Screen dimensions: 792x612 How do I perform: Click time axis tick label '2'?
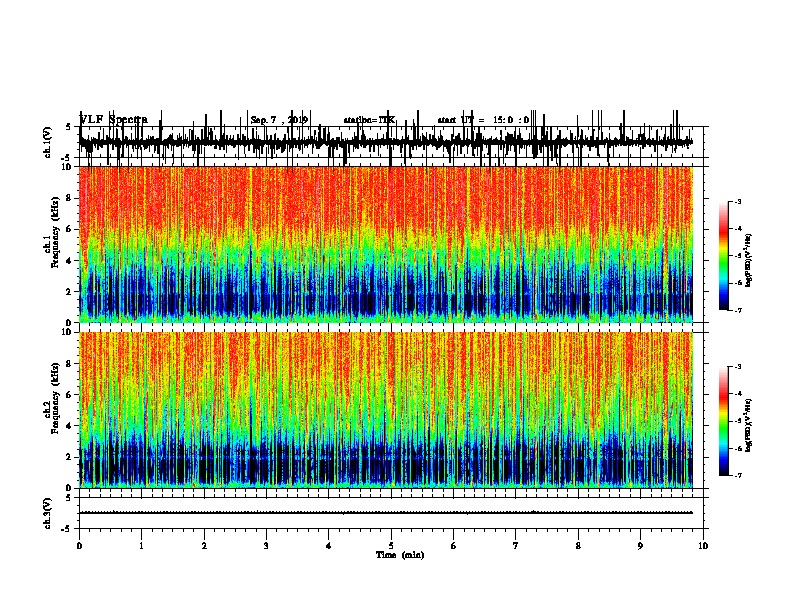pos(204,546)
